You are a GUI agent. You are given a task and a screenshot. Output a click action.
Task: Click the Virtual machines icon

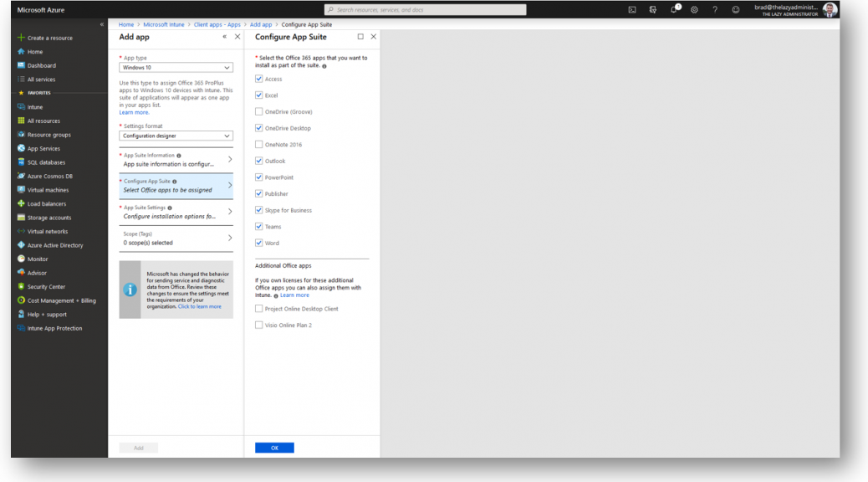21,190
